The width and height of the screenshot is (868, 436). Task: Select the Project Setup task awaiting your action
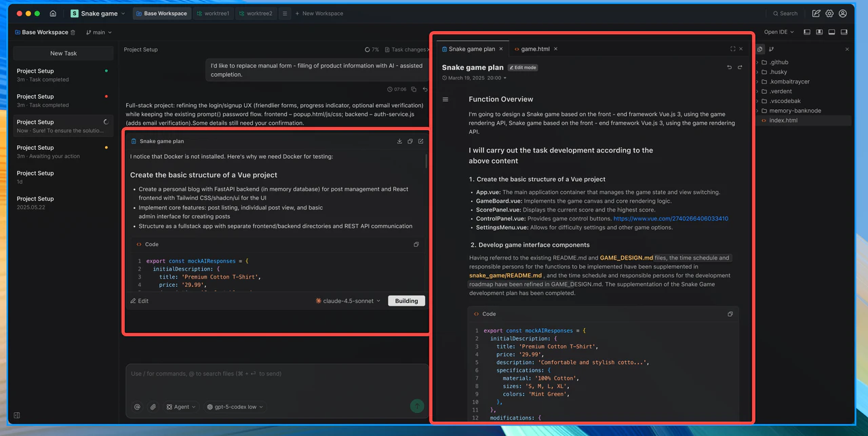pyautogui.click(x=63, y=151)
